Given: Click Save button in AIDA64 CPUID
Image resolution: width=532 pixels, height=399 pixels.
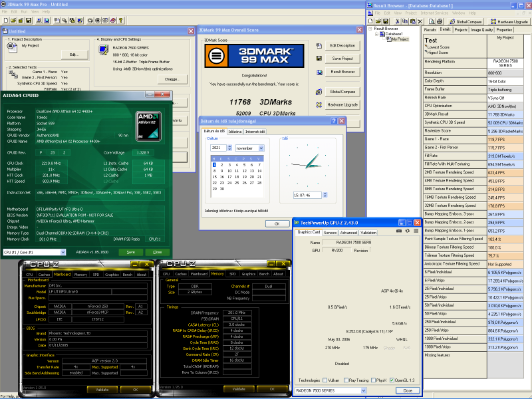Looking at the screenshot, I should [130, 252].
